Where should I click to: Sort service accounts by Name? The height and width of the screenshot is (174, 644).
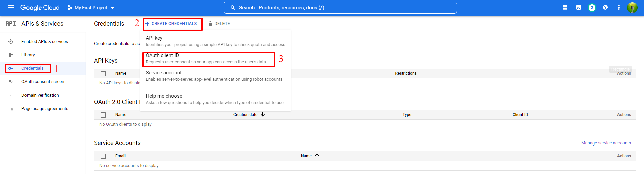coord(306,156)
